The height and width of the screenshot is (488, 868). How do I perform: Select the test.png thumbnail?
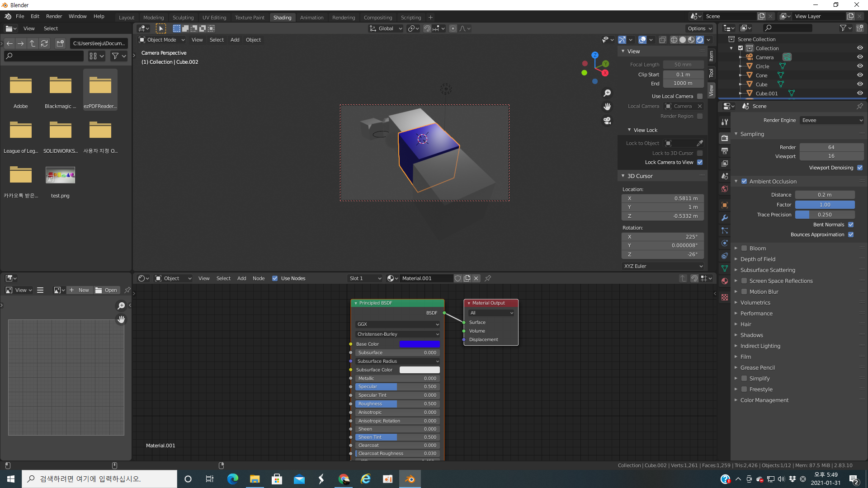tap(60, 175)
